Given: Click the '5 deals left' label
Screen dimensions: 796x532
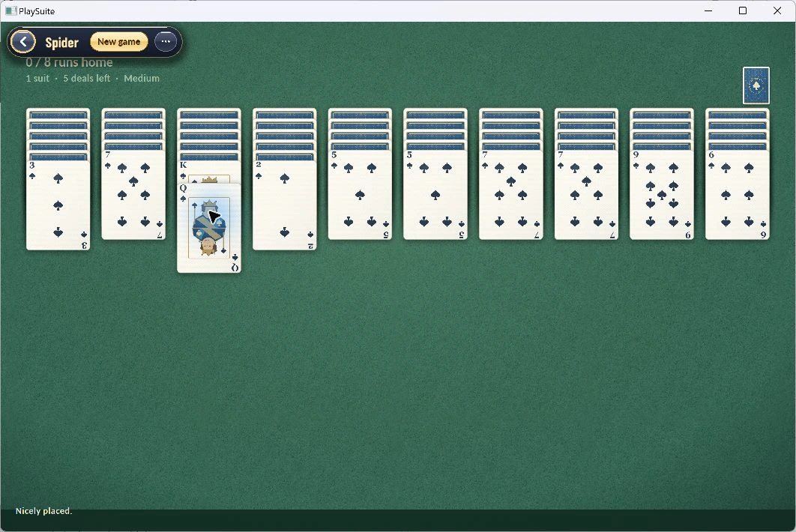Looking at the screenshot, I should 86,78.
